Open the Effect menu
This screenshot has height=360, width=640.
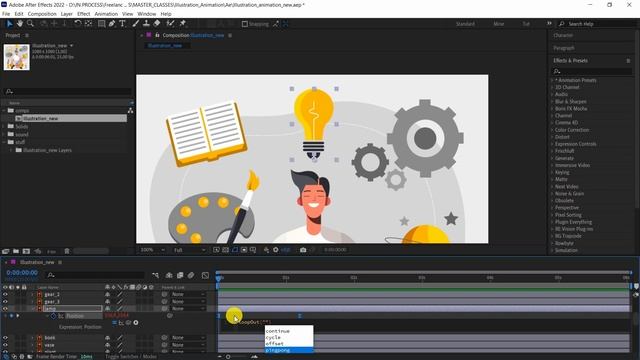coord(83,14)
